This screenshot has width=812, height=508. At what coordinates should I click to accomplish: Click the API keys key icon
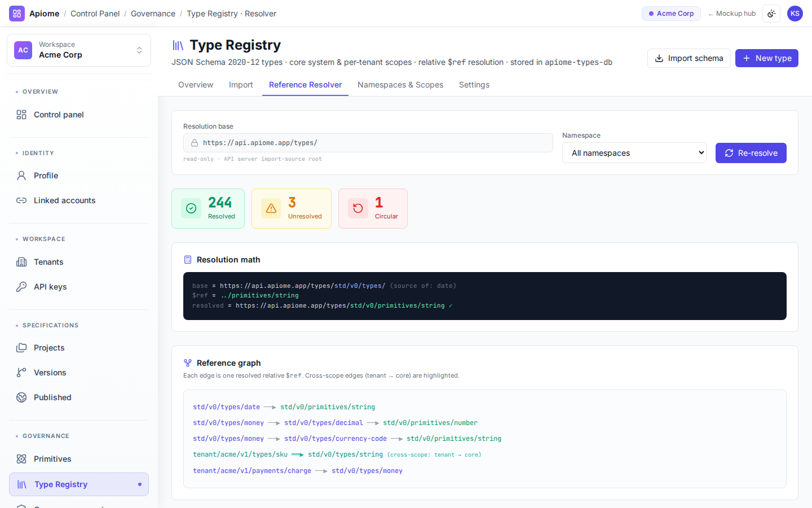[21, 287]
